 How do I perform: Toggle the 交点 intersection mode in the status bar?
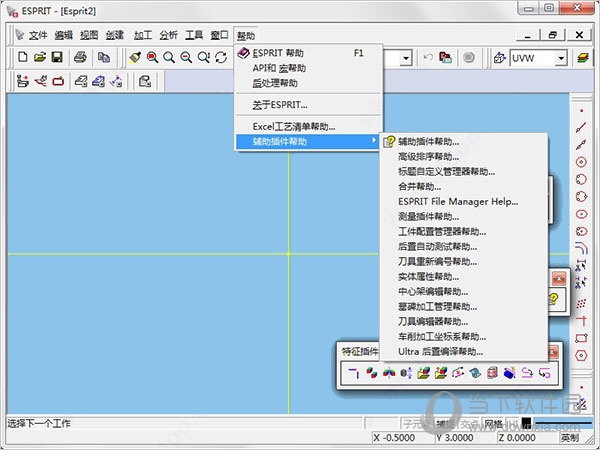[x=469, y=424]
